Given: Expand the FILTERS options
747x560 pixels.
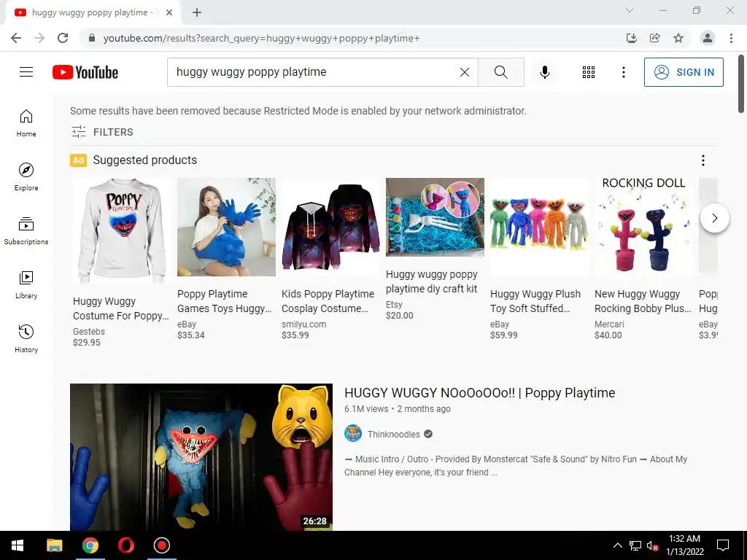Looking at the screenshot, I should click(x=102, y=132).
